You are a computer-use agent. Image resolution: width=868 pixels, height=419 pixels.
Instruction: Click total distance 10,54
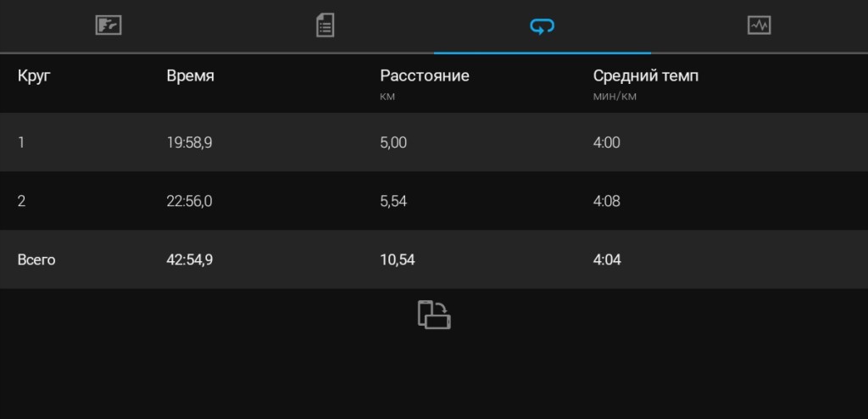pos(398,260)
